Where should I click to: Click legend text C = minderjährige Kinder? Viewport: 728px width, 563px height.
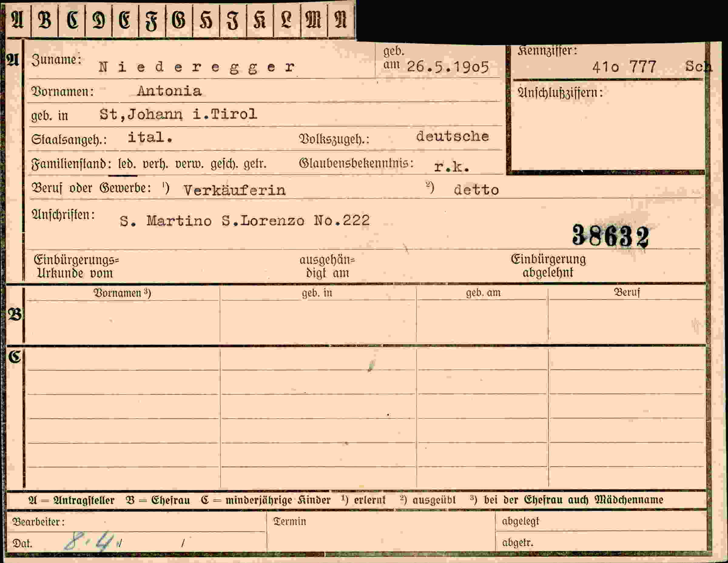(266, 500)
